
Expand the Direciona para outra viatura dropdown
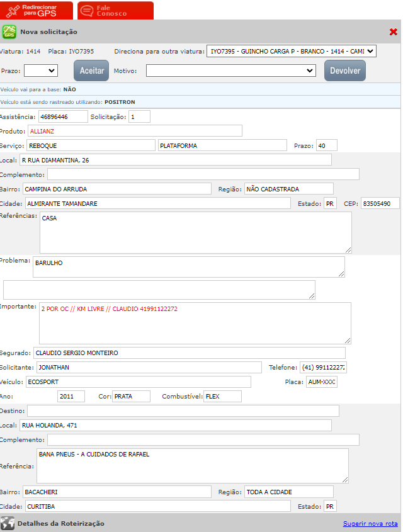291,51
